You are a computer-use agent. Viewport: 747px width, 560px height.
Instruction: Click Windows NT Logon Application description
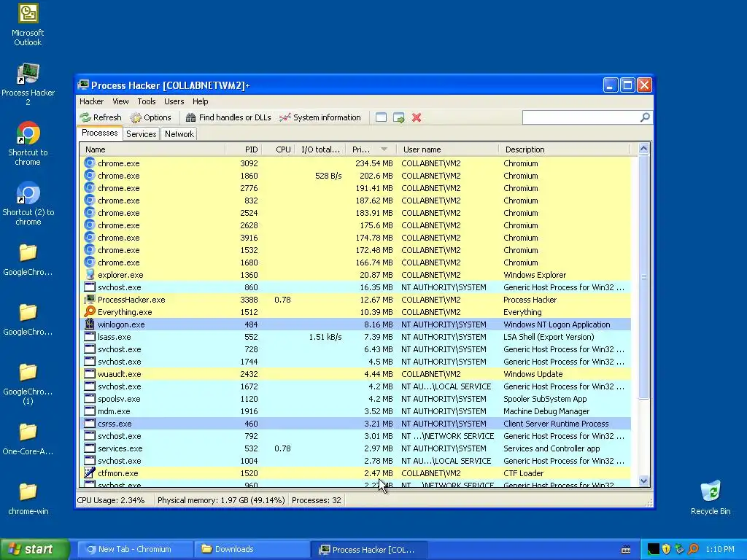point(557,324)
